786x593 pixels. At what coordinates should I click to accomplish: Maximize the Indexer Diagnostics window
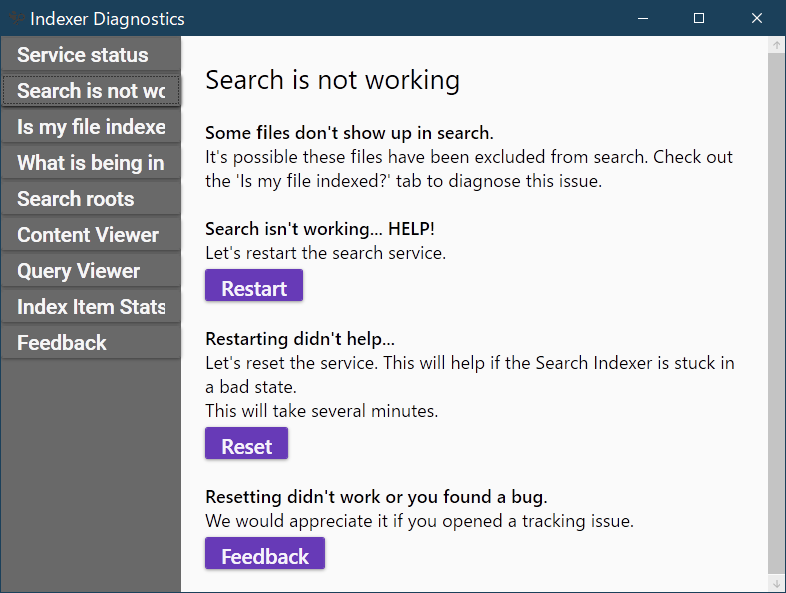699,18
